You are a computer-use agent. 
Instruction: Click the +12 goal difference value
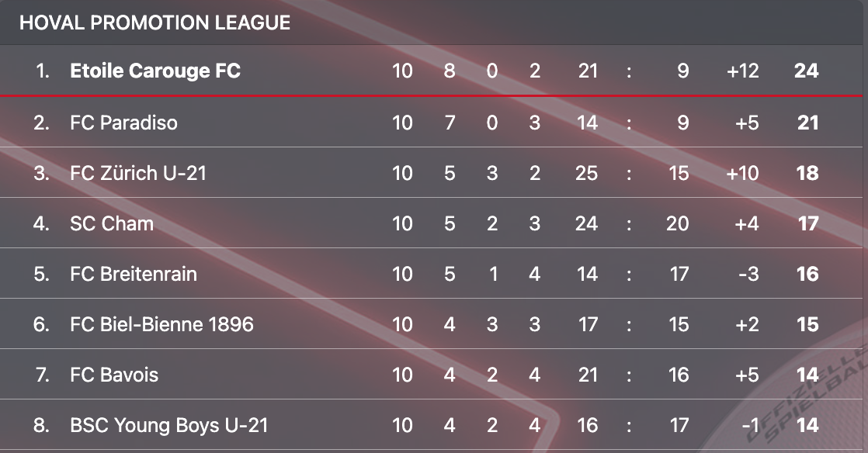(742, 71)
